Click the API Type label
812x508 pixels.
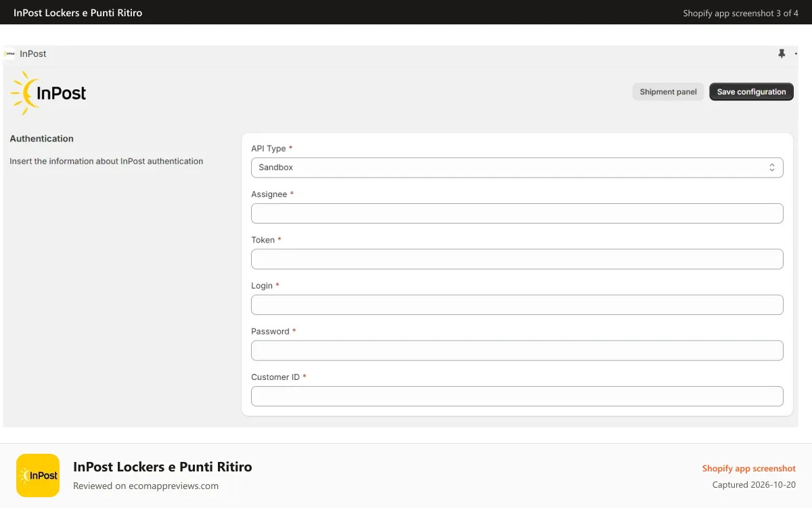point(269,148)
